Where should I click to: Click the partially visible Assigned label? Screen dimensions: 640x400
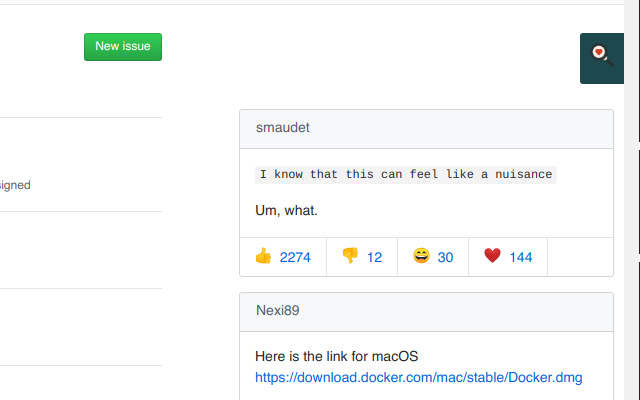14,185
